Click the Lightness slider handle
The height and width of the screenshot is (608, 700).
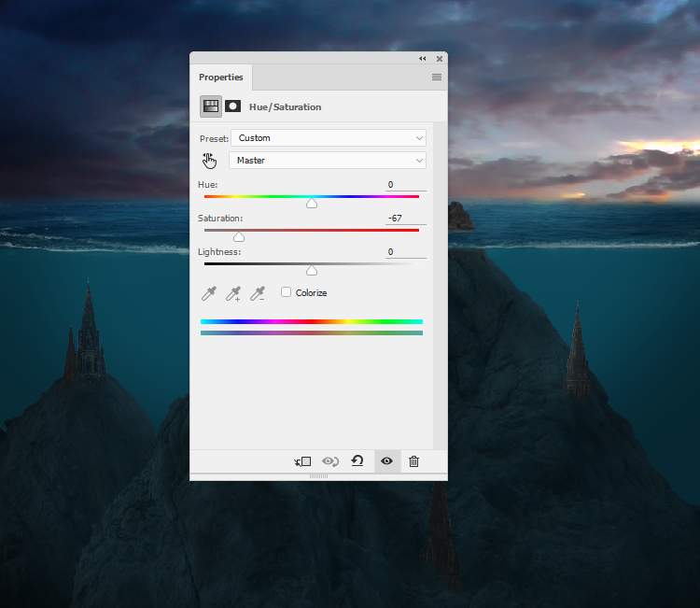[312, 271]
